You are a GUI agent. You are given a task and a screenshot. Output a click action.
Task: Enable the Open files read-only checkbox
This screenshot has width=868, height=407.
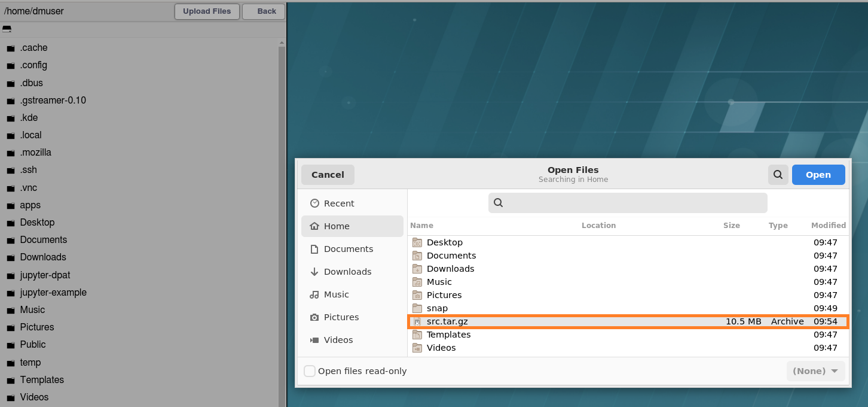point(310,371)
